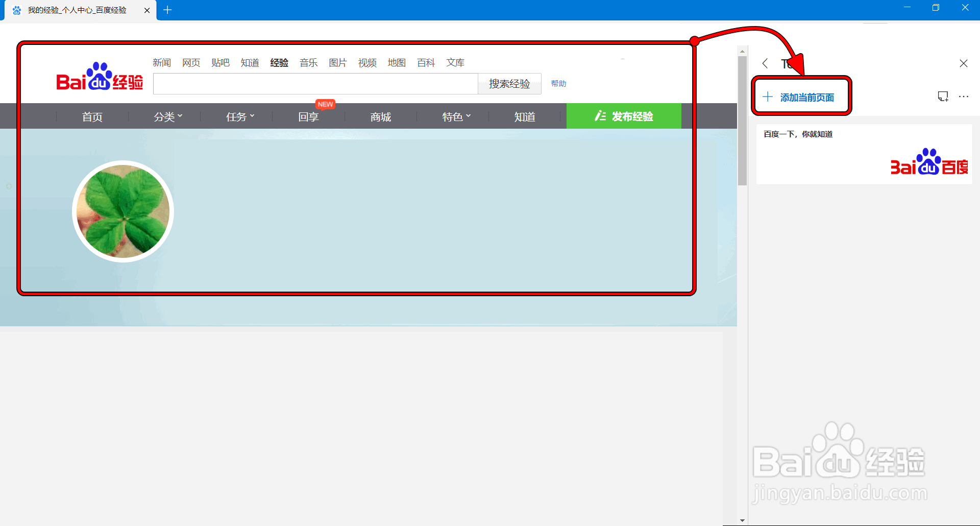The image size is (980, 526).
Task: Select the bold 经验 link
Action: [x=279, y=63]
